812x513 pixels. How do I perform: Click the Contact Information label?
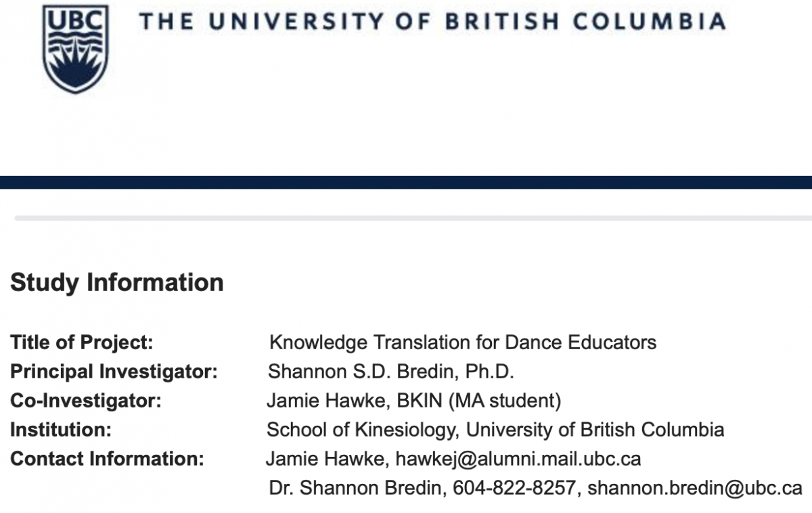(107, 459)
